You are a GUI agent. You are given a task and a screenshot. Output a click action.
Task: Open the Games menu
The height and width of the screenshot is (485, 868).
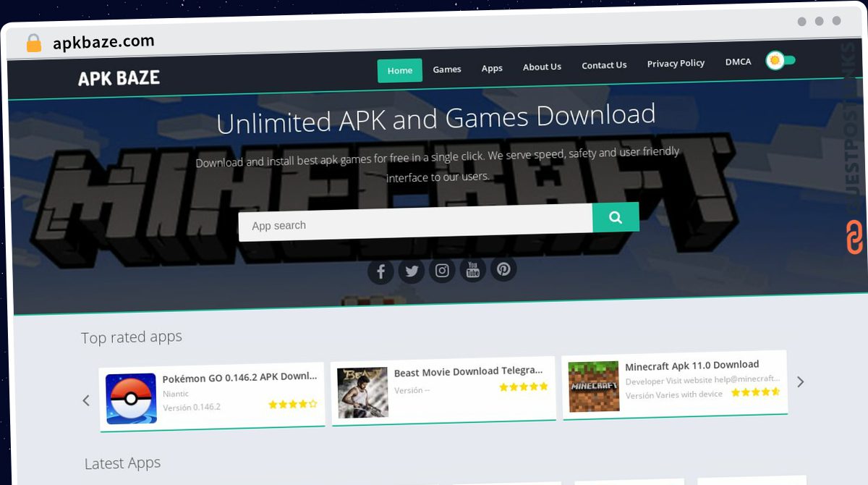click(447, 69)
